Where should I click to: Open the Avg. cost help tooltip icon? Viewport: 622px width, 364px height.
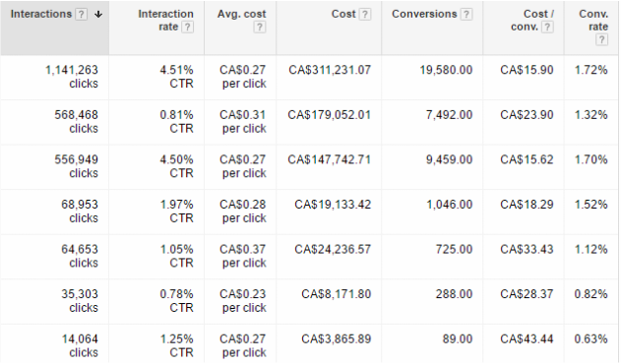[x=260, y=28]
